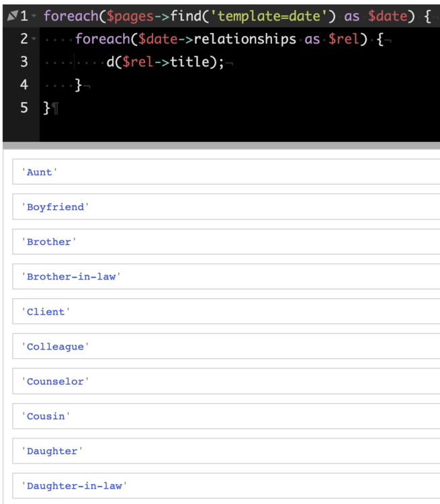The image size is (440, 504).
Task: Select the 'Counselor' output row
Action: point(55,382)
